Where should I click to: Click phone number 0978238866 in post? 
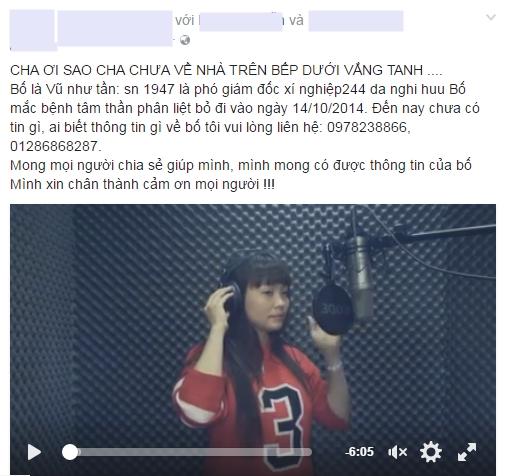coord(367,127)
